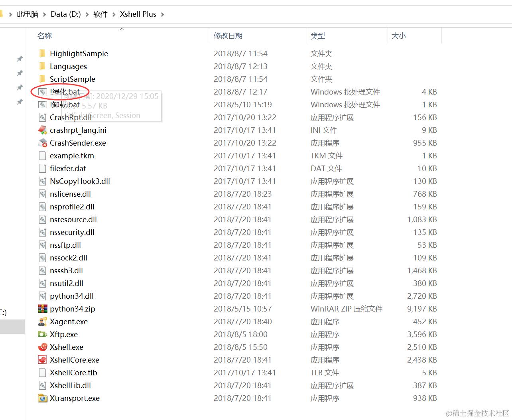512x420 pixels.
Task: Click the nsprofile2.dll file icon
Action: click(x=42, y=207)
